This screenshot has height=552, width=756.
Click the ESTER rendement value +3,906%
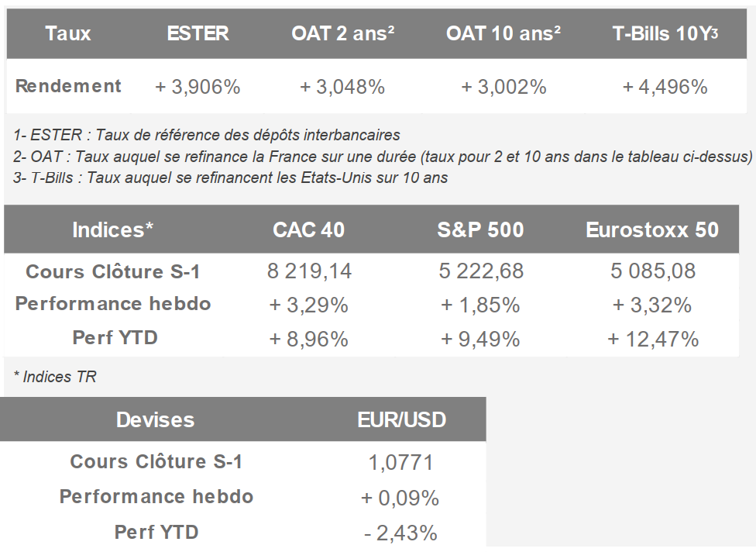(x=198, y=87)
